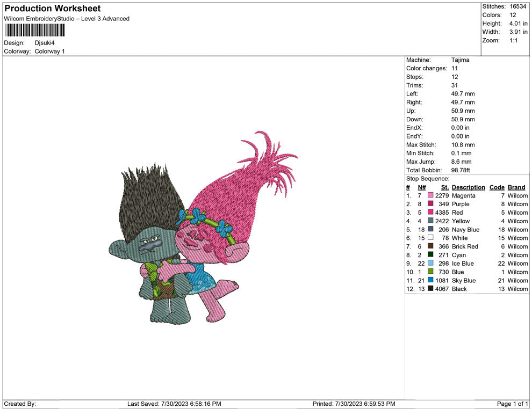The height and width of the screenshot is (409, 532).
Task: Click the Colorway 1 value
Action: click(49, 51)
